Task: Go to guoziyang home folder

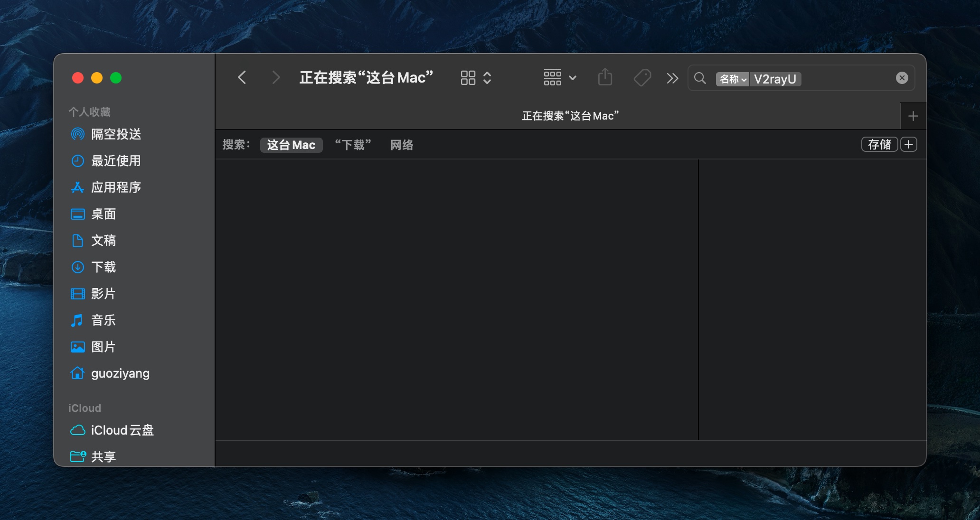Action: tap(120, 373)
